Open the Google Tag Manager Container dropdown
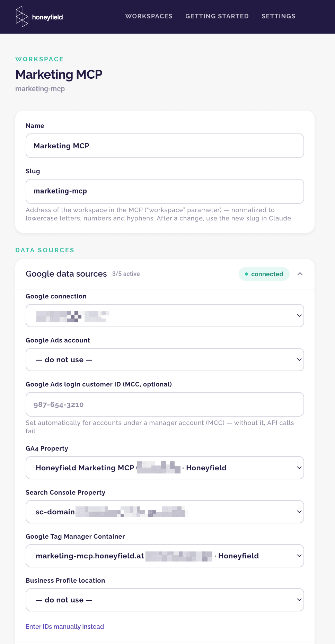 pyautogui.click(x=165, y=556)
